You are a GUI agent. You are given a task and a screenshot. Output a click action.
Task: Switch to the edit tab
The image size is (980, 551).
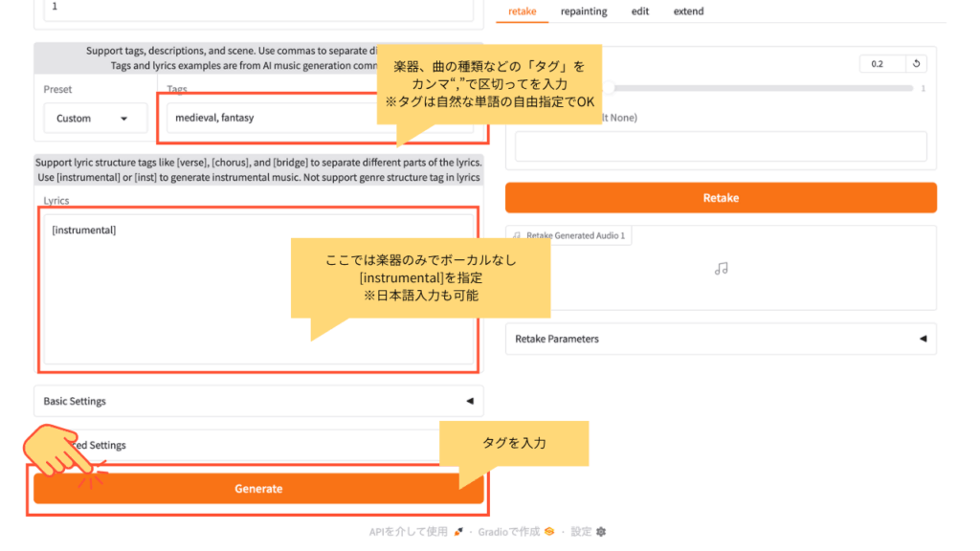(639, 11)
